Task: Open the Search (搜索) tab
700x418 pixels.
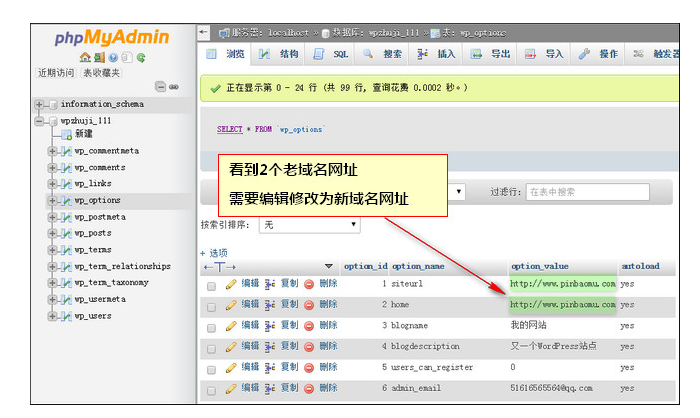Action: [x=382, y=54]
